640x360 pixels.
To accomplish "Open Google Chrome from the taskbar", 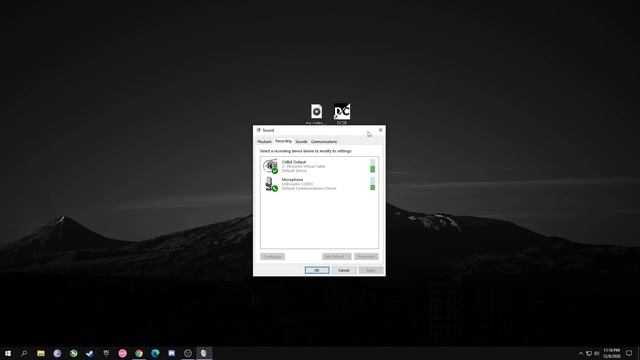I will (139, 353).
